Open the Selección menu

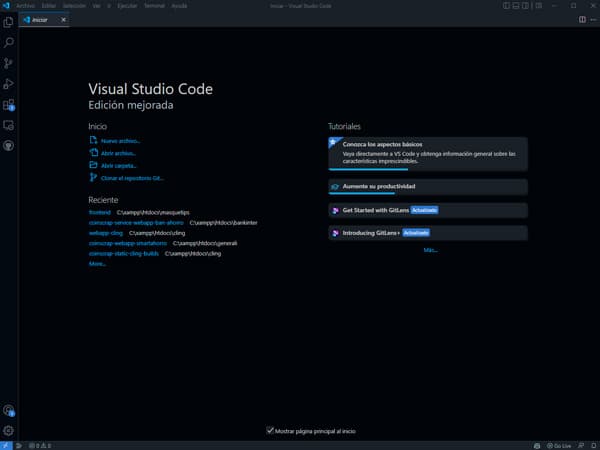pyautogui.click(x=74, y=6)
